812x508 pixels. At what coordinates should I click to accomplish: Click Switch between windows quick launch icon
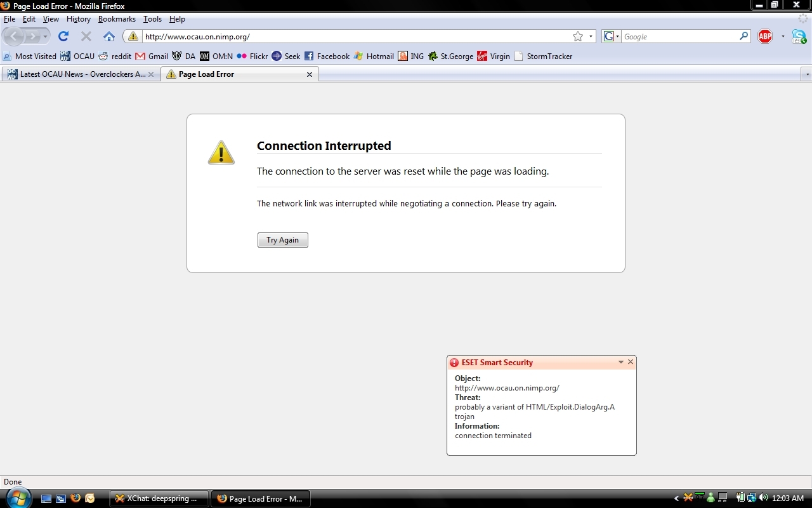tap(61, 498)
